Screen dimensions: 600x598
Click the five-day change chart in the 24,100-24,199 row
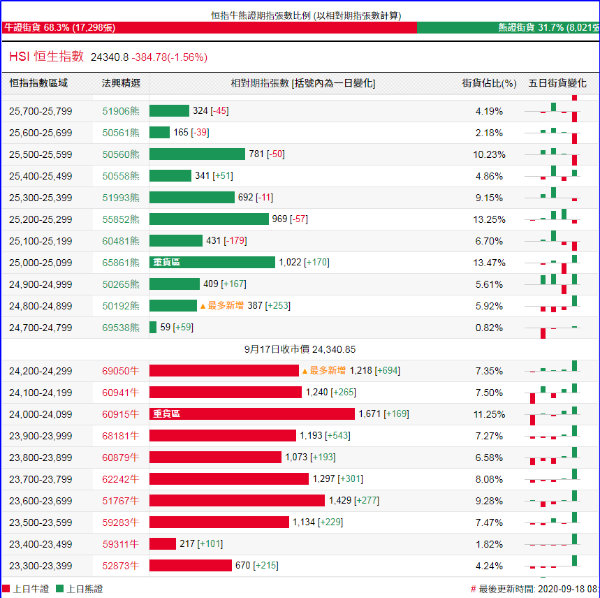pyautogui.click(x=553, y=393)
